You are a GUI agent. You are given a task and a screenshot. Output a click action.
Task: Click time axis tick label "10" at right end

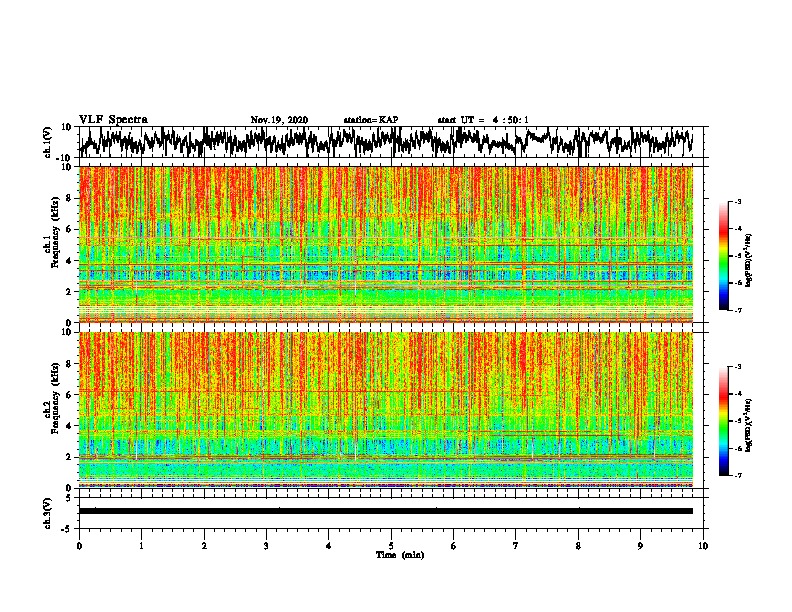pos(703,546)
